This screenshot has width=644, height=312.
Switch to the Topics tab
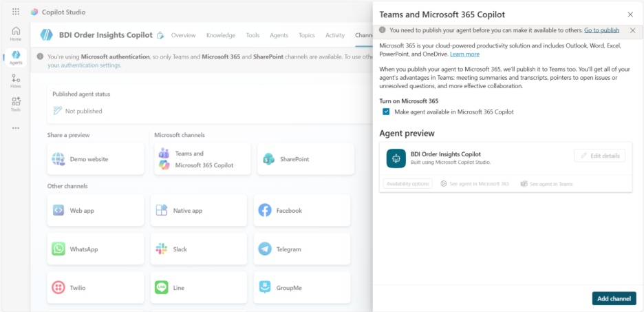point(307,35)
